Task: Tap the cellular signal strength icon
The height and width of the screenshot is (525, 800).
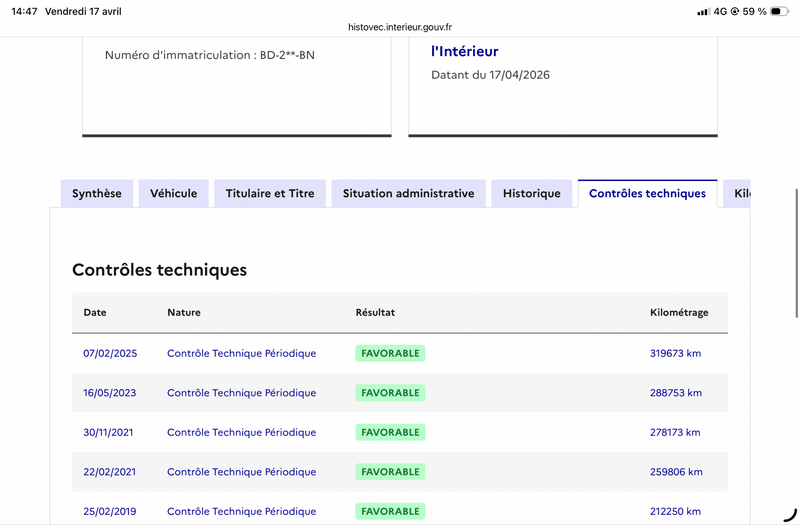Action: tap(704, 11)
